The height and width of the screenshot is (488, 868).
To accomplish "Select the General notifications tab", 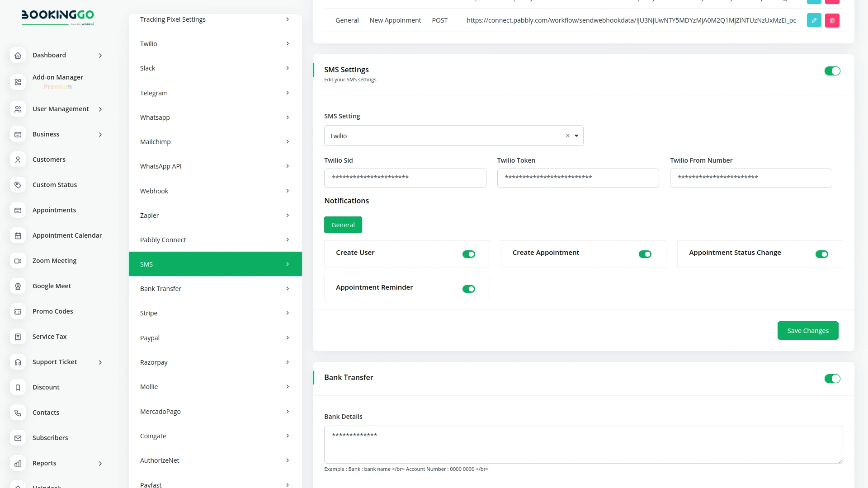I will coord(343,225).
